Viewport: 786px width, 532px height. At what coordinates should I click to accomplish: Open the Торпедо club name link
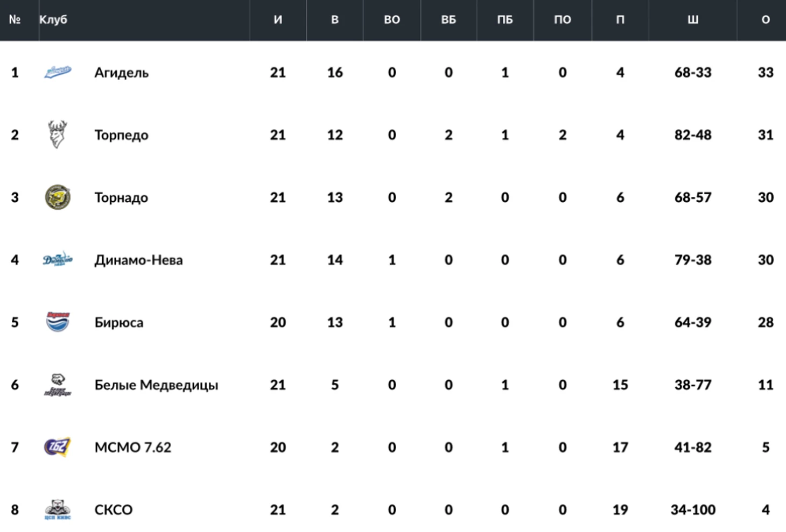point(121,135)
